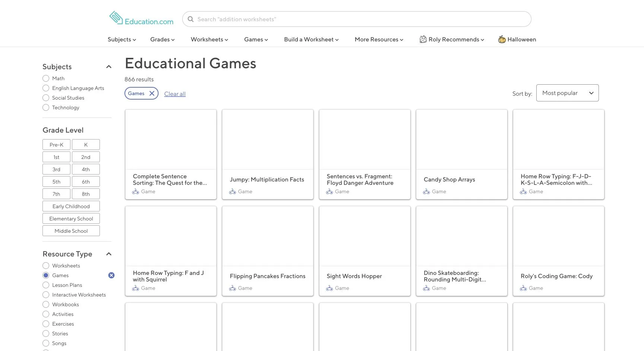Open the Most popular sort dropdown
The image size is (644, 351).
pyautogui.click(x=567, y=93)
